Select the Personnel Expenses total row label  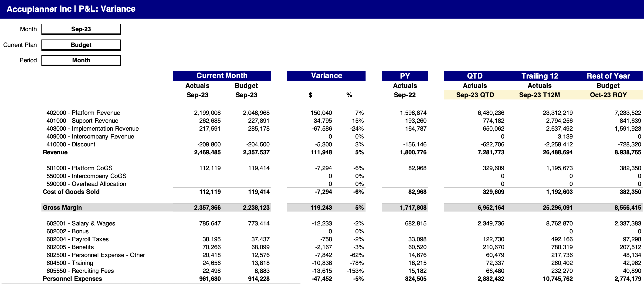click(72, 279)
